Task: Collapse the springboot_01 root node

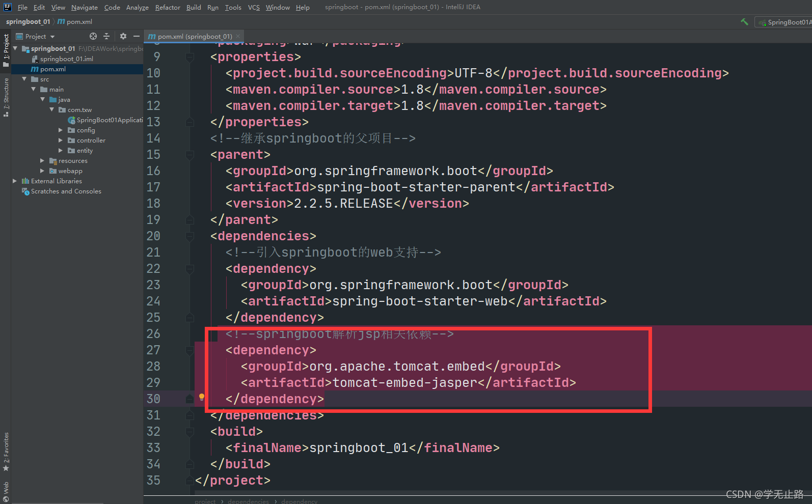Action: click(x=15, y=48)
